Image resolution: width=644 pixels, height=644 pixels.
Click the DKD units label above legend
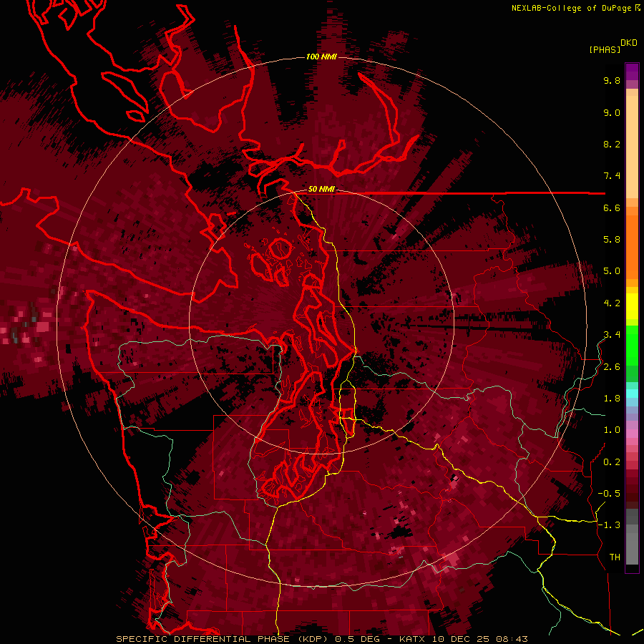pyautogui.click(x=629, y=43)
